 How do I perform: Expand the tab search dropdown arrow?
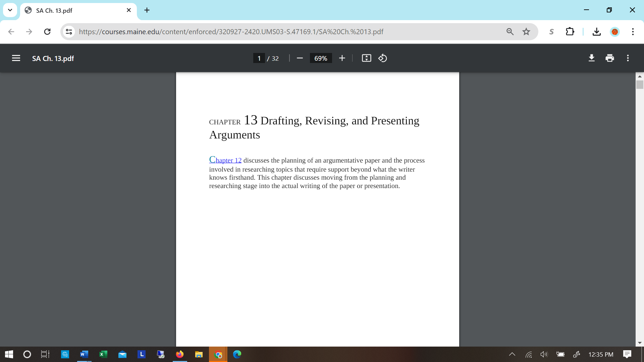(x=10, y=10)
